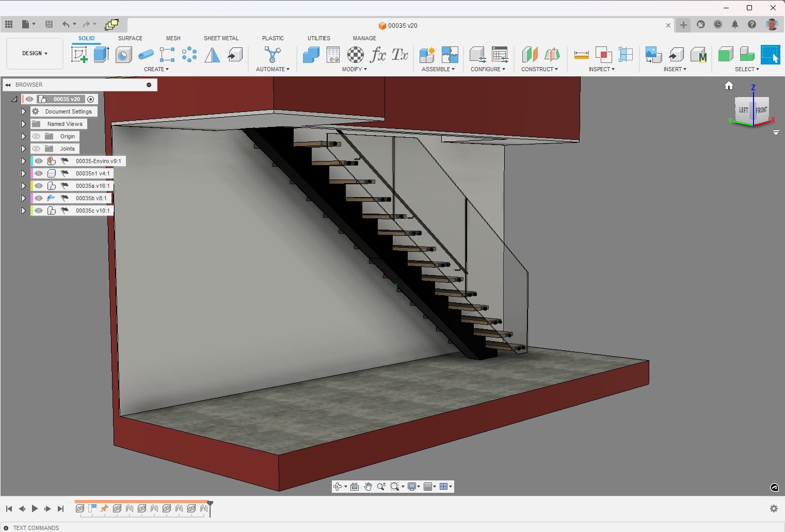The height and width of the screenshot is (532, 785).
Task: Click the Extrude tool icon
Action: tap(101, 54)
